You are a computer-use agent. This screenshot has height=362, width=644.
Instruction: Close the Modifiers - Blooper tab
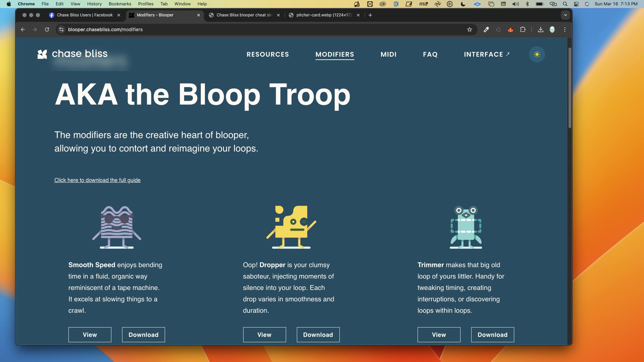click(x=198, y=15)
